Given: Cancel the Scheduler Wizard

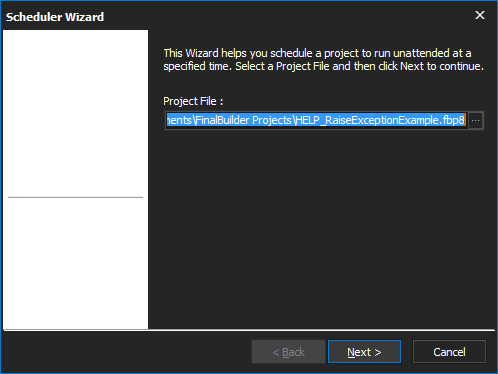Looking at the screenshot, I should pyautogui.click(x=449, y=352).
